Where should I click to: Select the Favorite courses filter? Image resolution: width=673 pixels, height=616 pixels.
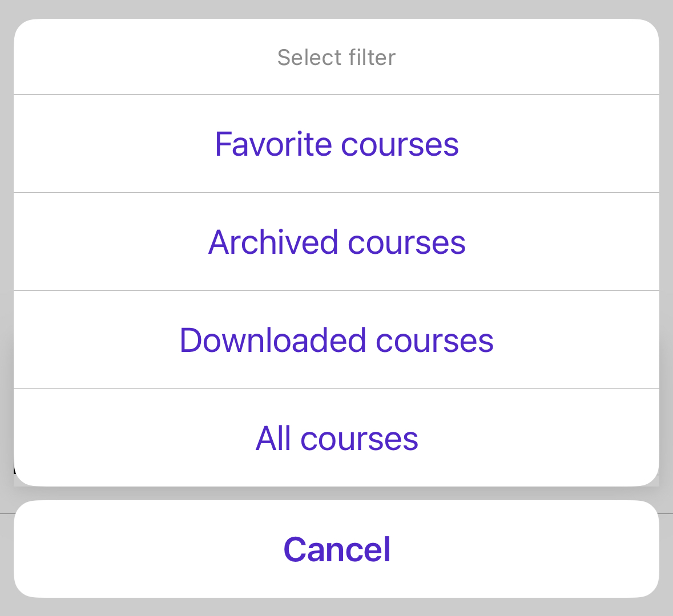[x=336, y=144]
